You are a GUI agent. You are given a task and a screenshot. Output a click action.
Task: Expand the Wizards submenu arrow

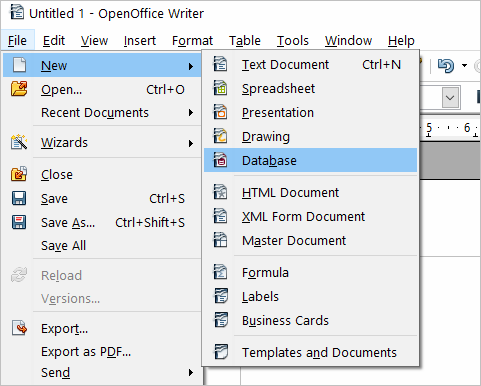191,143
